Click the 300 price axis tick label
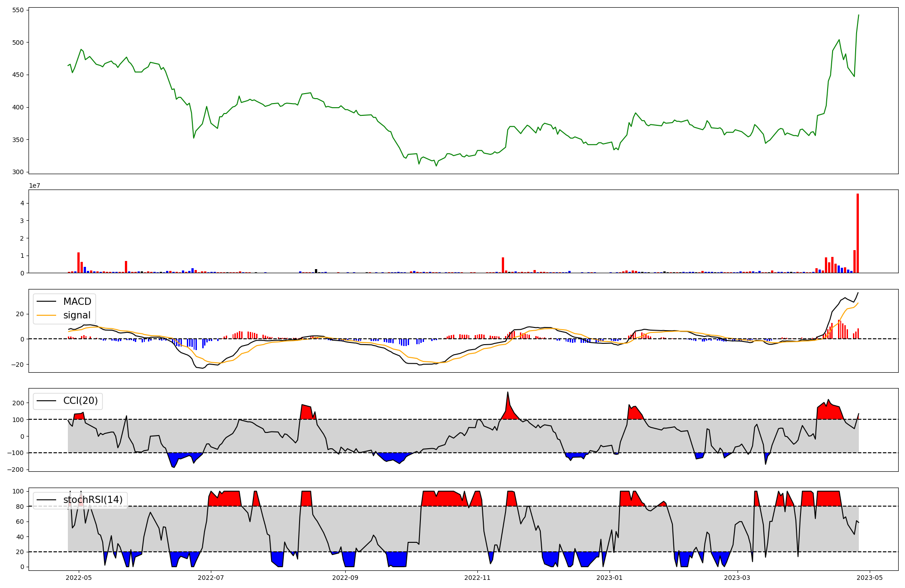Image resolution: width=905 pixels, height=588 pixels. 19,172
